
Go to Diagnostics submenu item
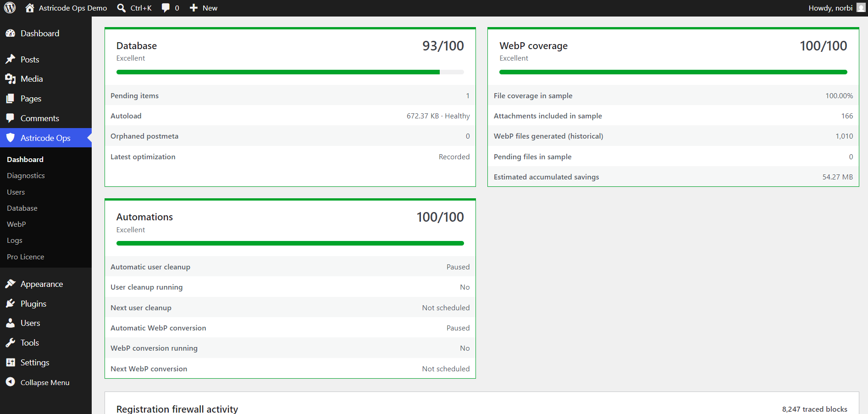(26, 176)
